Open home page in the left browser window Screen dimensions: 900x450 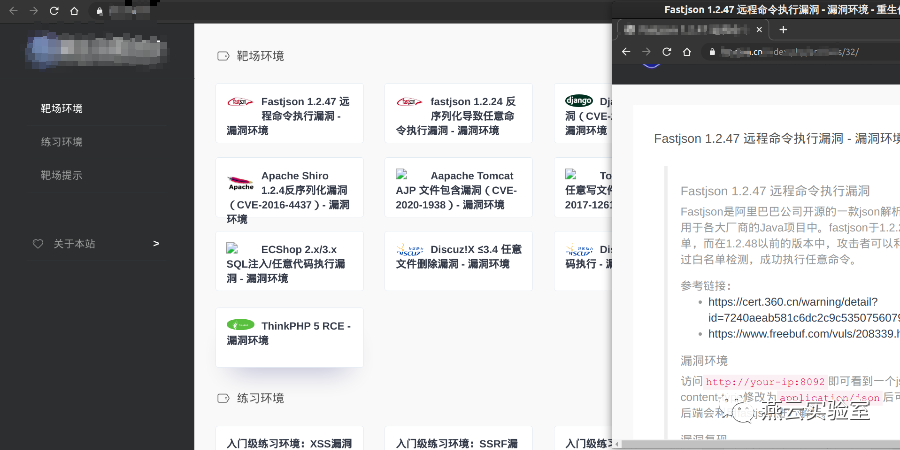click(74, 11)
